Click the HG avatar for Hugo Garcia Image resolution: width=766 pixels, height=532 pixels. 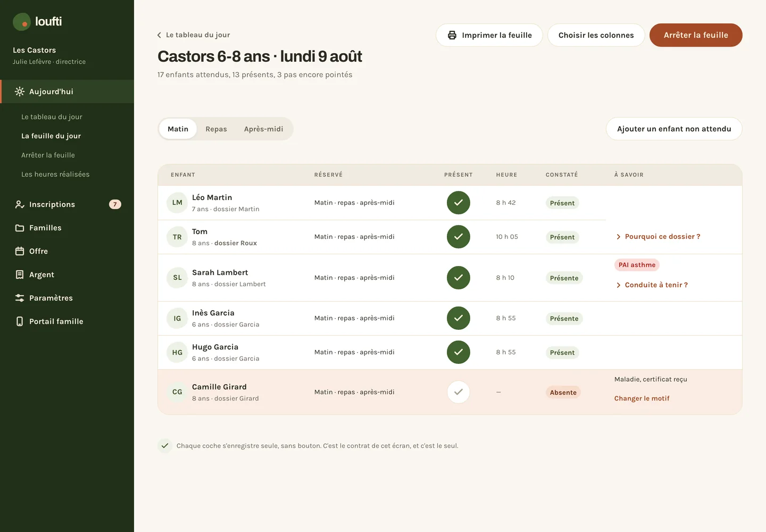click(x=177, y=353)
